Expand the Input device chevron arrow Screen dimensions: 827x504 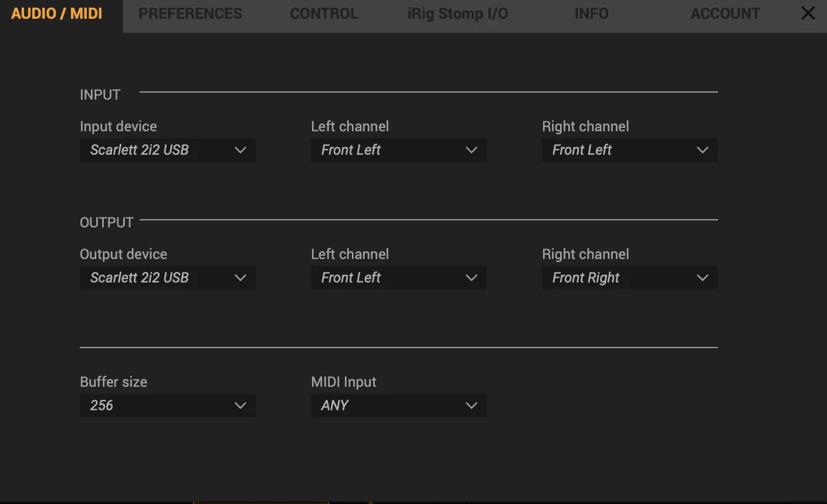pyautogui.click(x=240, y=150)
